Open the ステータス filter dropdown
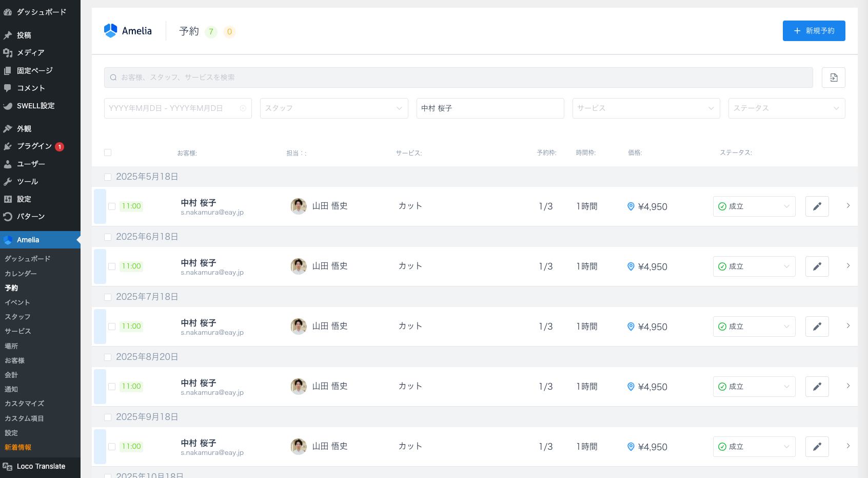868x478 pixels. [x=786, y=108]
